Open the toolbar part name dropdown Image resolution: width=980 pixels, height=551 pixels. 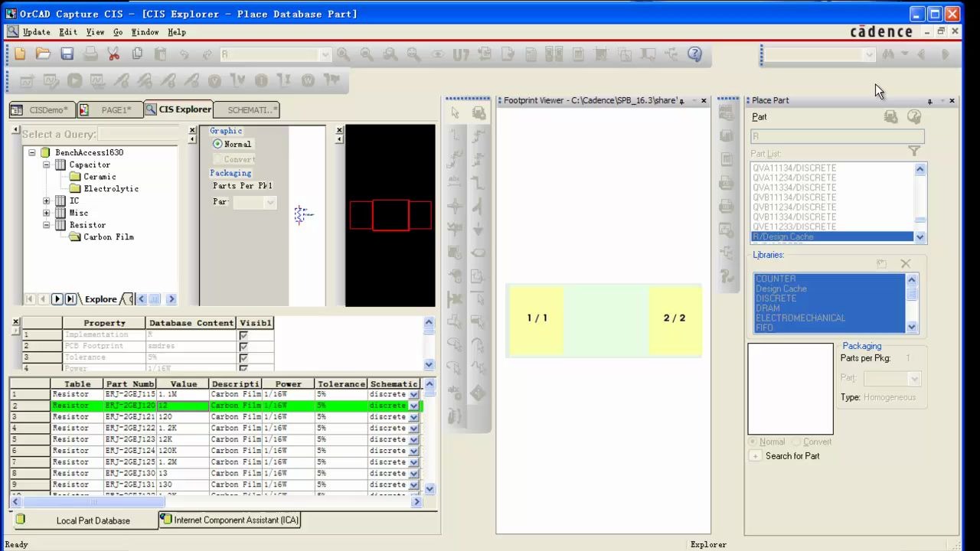pos(325,54)
